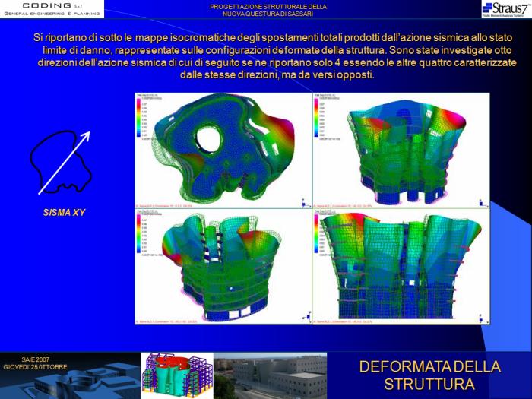The width and height of the screenshot is (532, 399).
Task: Click the axis triad in top-left plot
Action: click(x=304, y=202)
